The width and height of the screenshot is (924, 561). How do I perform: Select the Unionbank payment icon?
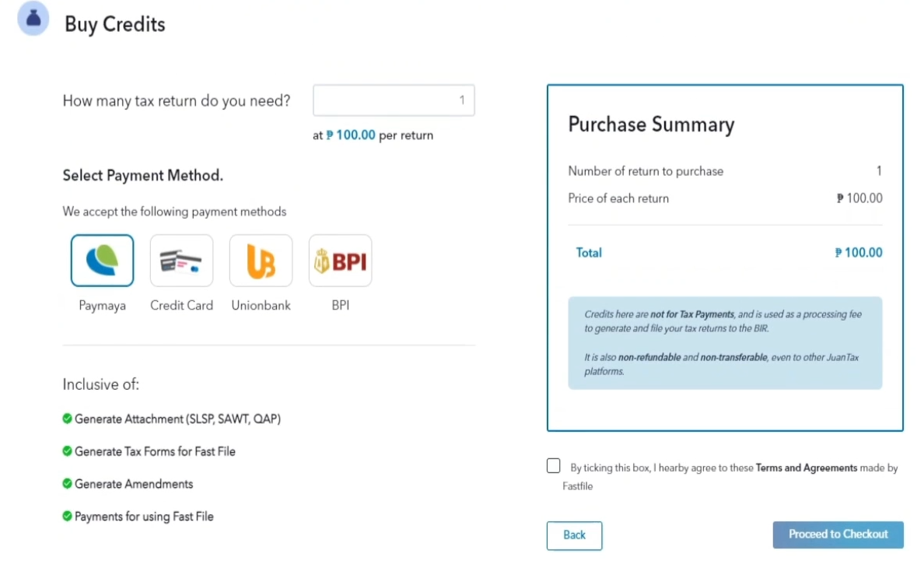click(261, 261)
